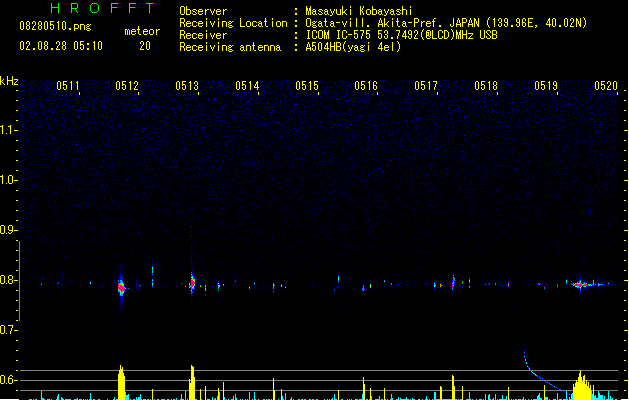This screenshot has height=400, width=629.
Task: Click the bright meteor echo near 0513
Action: click(x=192, y=283)
